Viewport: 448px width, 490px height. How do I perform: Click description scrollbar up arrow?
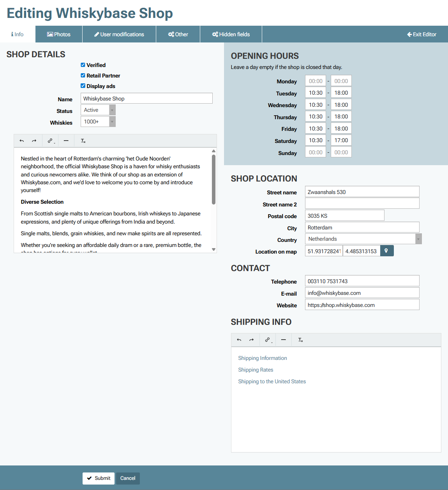click(x=213, y=151)
